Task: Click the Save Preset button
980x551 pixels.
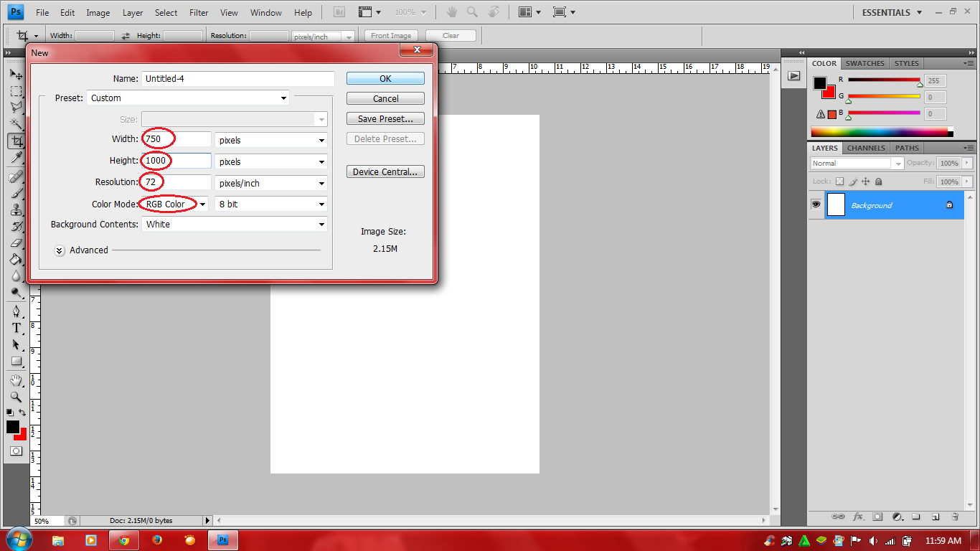Action: point(385,119)
